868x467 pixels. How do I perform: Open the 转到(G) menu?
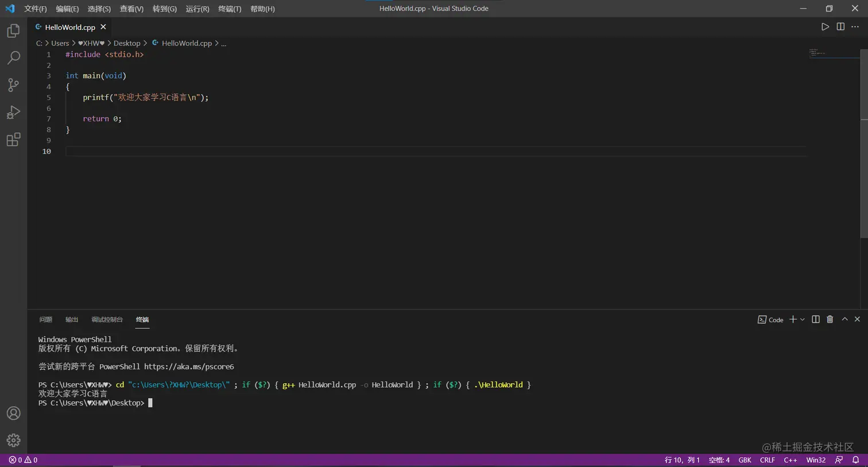tap(165, 9)
